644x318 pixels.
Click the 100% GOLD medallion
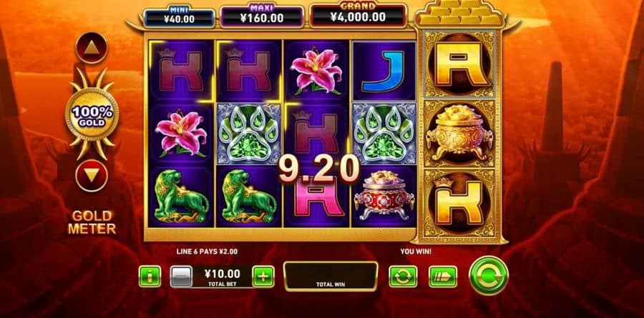[x=92, y=114]
